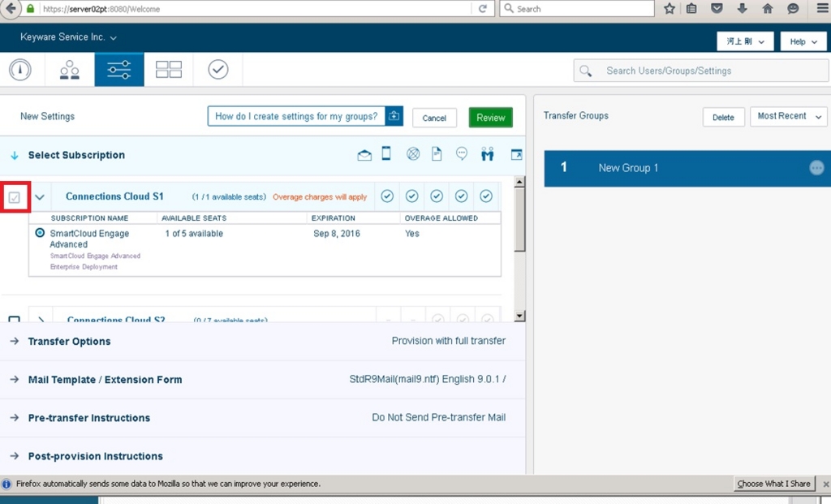Open the Most Recent sort dropdown

(x=789, y=116)
